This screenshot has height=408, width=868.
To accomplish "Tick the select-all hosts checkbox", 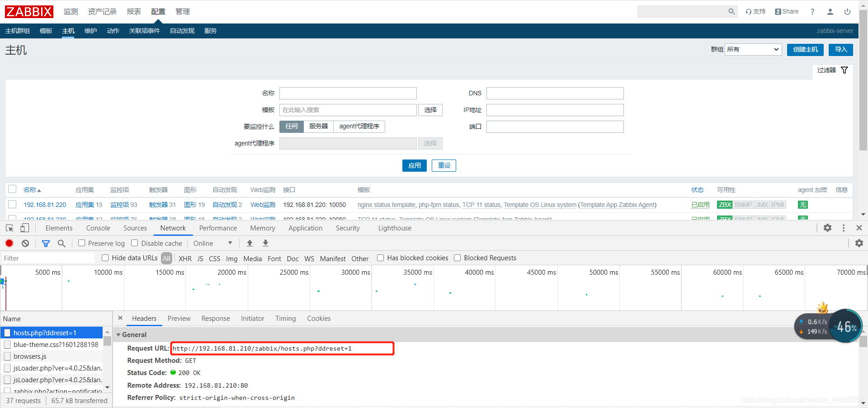I will [12, 189].
